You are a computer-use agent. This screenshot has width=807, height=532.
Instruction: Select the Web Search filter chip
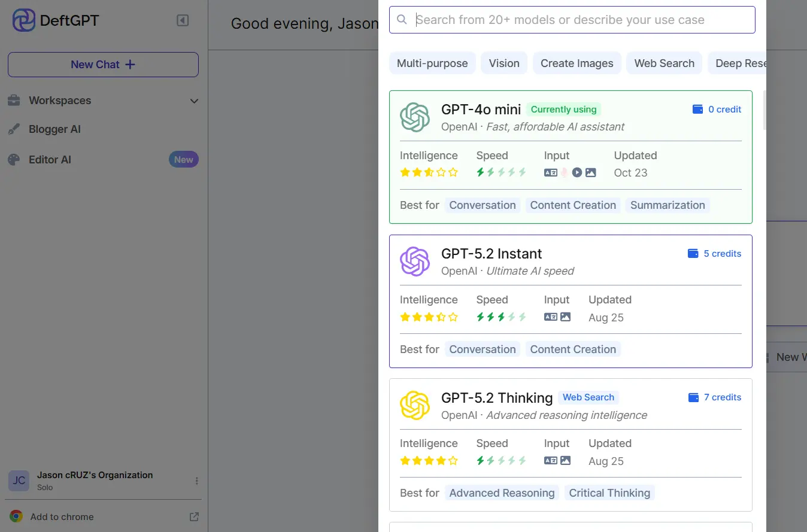coord(665,63)
